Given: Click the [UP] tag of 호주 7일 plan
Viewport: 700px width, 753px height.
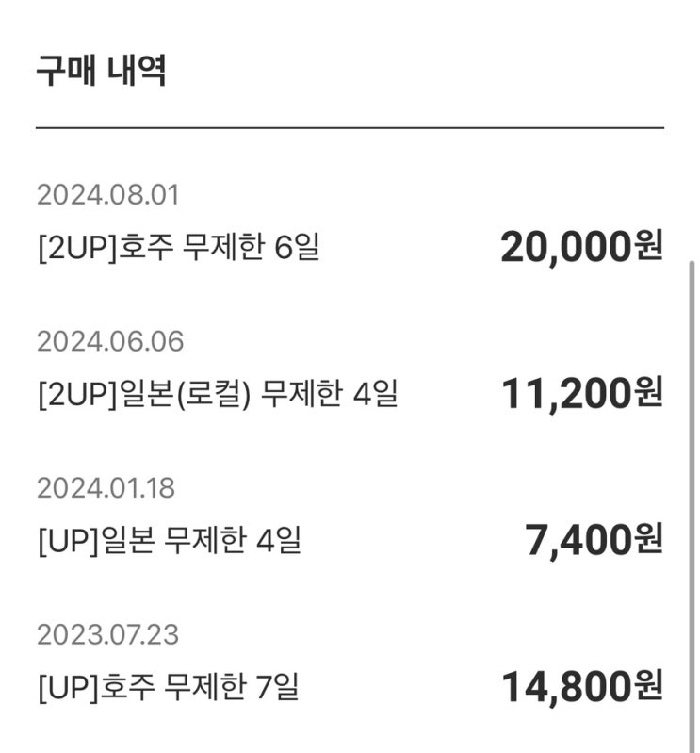Looking at the screenshot, I should pyautogui.click(x=68, y=687).
